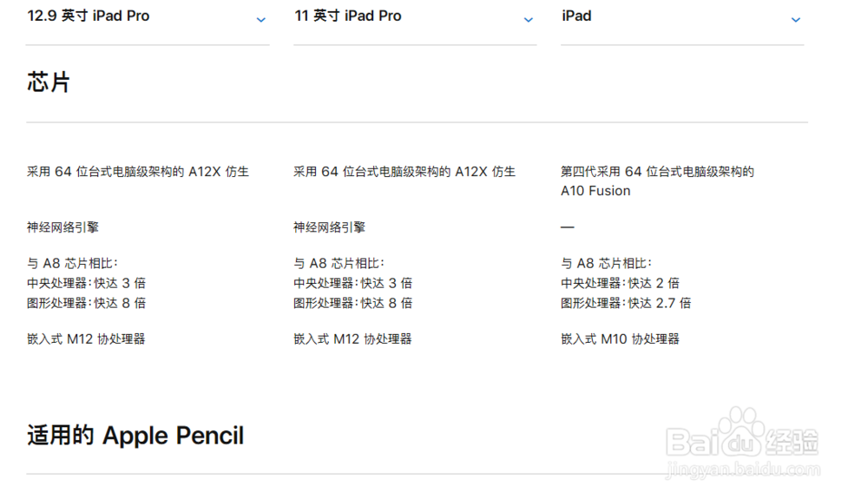Click 与 A8 芯片相比 in the 12.9 英寸 column

[72, 263]
